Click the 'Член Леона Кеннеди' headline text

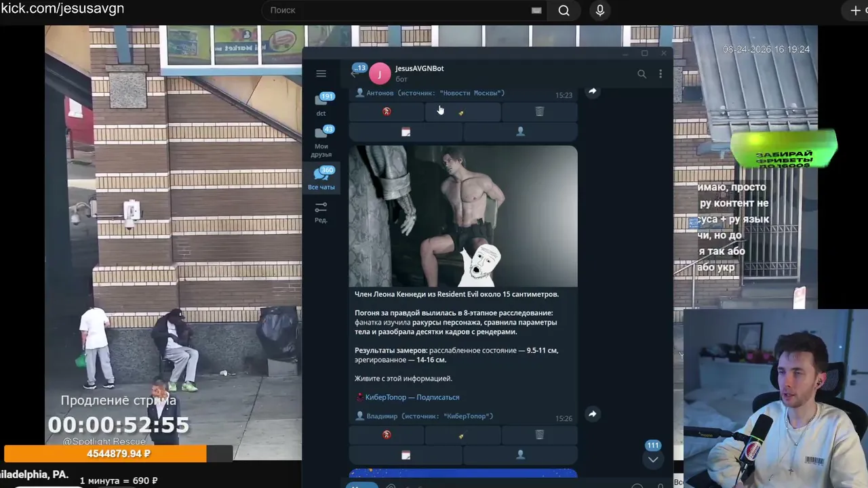pyautogui.click(x=456, y=294)
